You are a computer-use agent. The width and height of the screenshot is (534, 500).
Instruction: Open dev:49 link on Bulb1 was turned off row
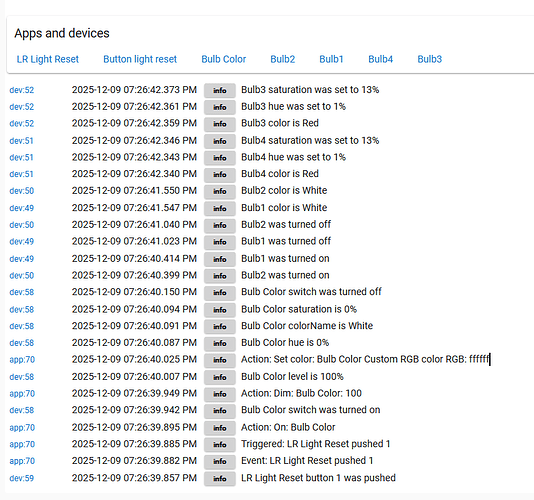22,241
